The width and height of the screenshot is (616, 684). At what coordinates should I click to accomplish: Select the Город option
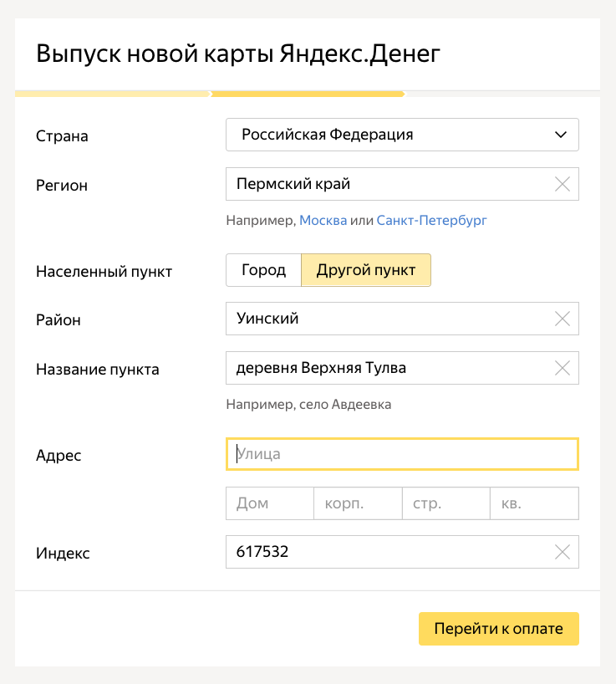(x=263, y=270)
